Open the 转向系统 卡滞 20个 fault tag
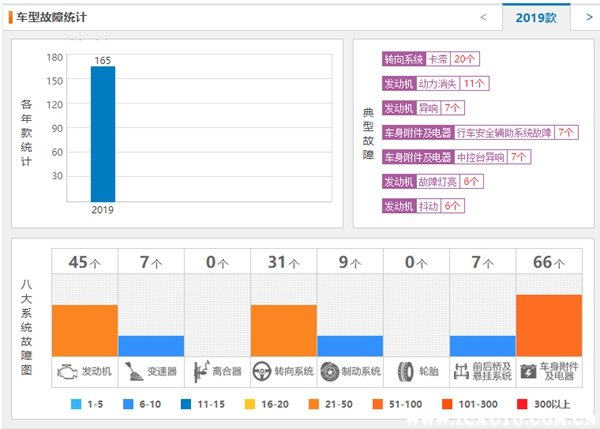The image size is (600, 429). pos(431,59)
